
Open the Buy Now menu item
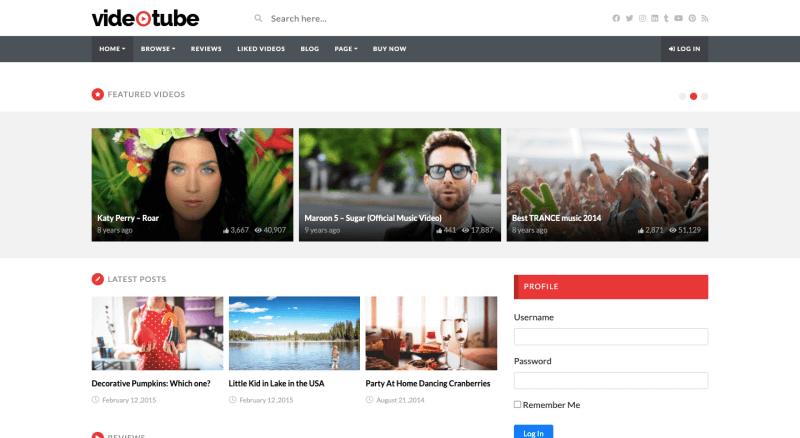pyautogui.click(x=389, y=49)
